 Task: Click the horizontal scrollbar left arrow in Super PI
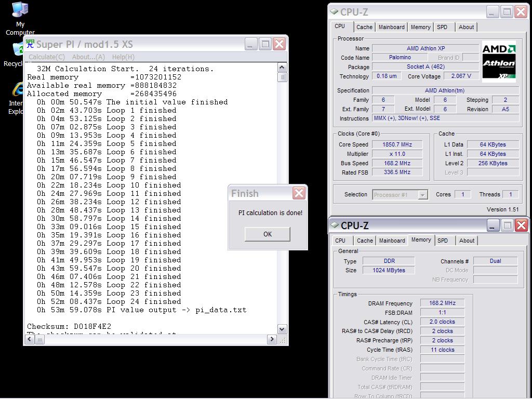point(30,339)
